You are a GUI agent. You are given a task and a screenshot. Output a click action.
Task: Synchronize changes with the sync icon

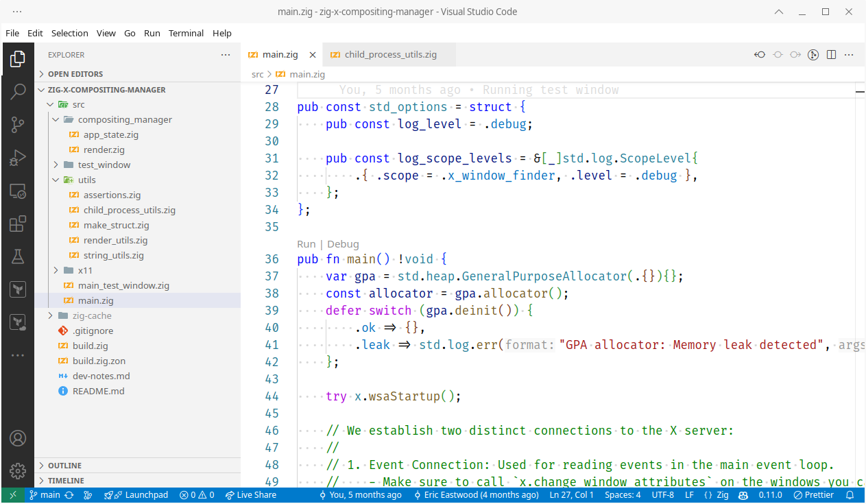pos(69,495)
